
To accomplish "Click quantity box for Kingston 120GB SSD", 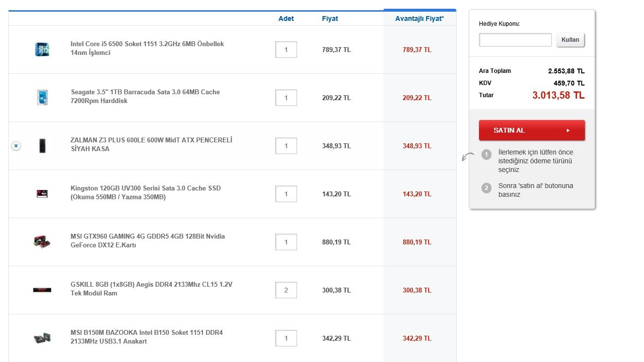I will pos(286,194).
